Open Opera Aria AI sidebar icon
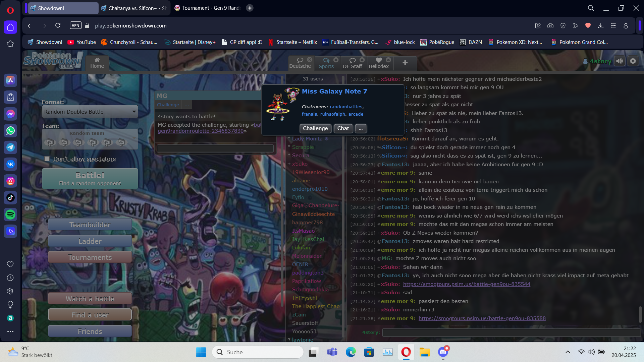This screenshot has height=362, width=644. (x=10, y=80)
